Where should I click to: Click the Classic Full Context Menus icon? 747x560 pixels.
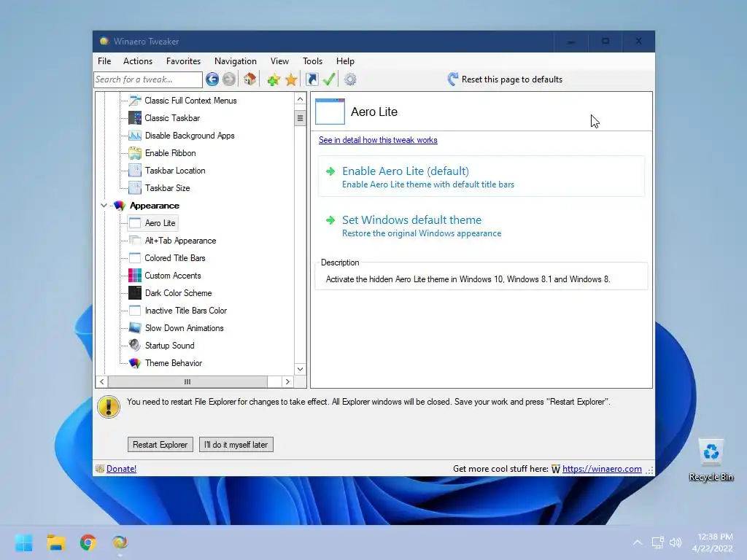click(135, 101)
